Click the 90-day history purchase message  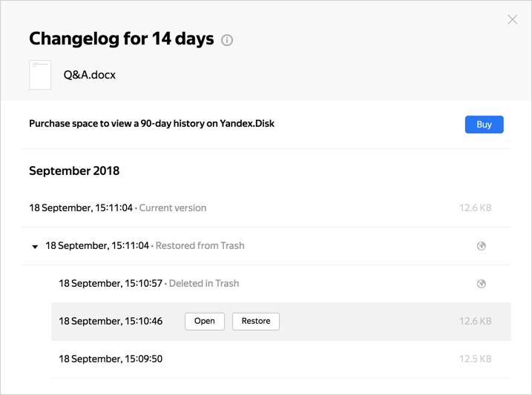pyautogui.click(x=151, y=124)
